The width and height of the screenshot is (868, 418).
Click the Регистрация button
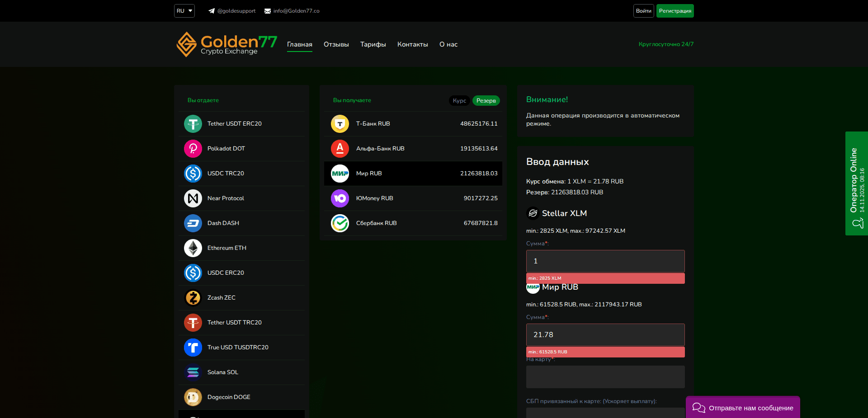[x=675, y=10]
